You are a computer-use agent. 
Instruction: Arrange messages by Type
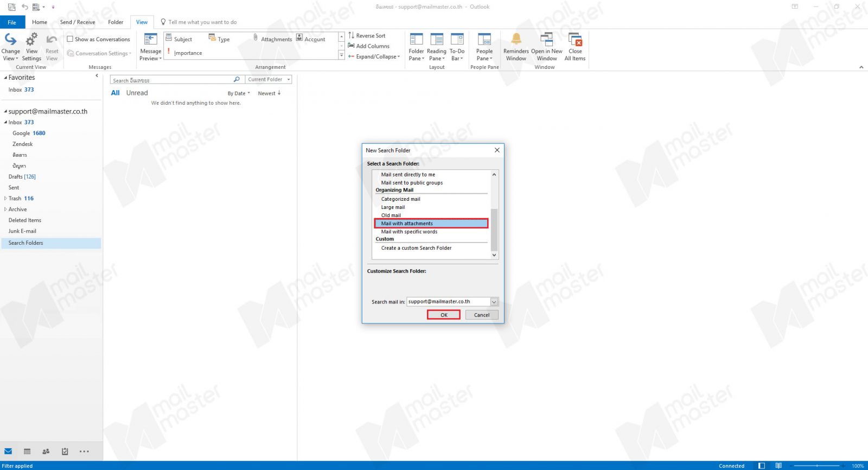click(x=219, y=39)
